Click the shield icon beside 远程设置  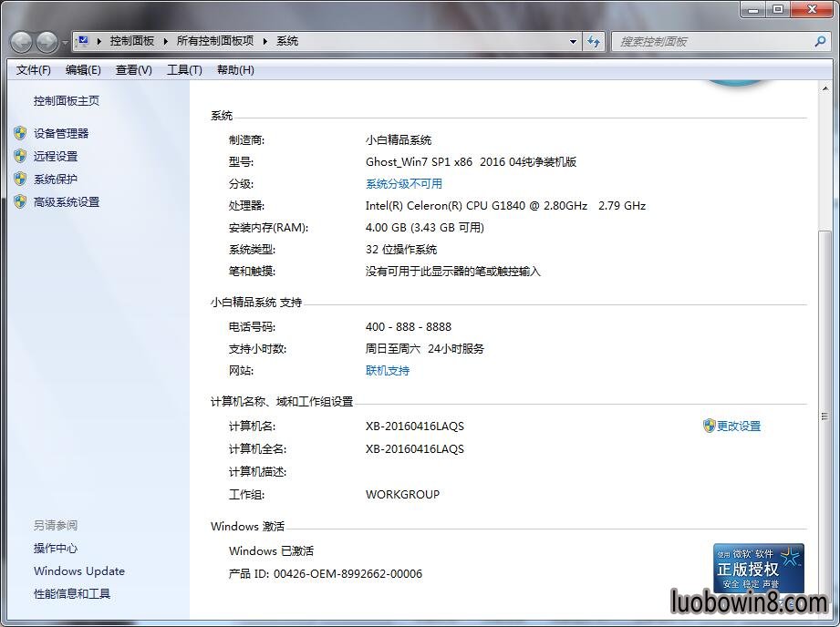(x=20, y=156)
